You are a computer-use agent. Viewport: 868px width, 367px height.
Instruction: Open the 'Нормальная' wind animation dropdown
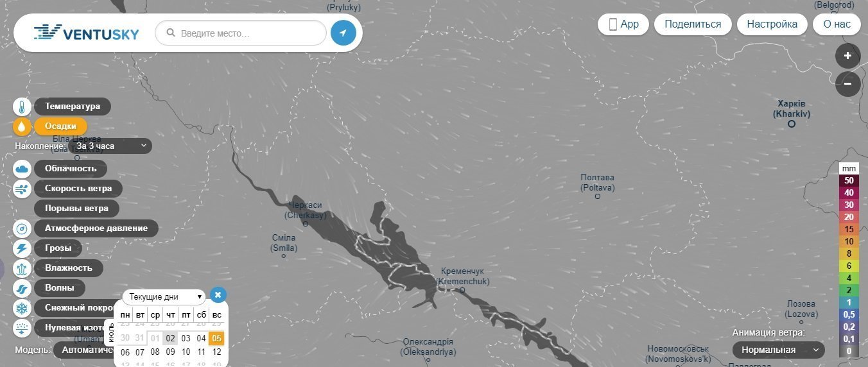pyautogui.click(x=779, y=350)
